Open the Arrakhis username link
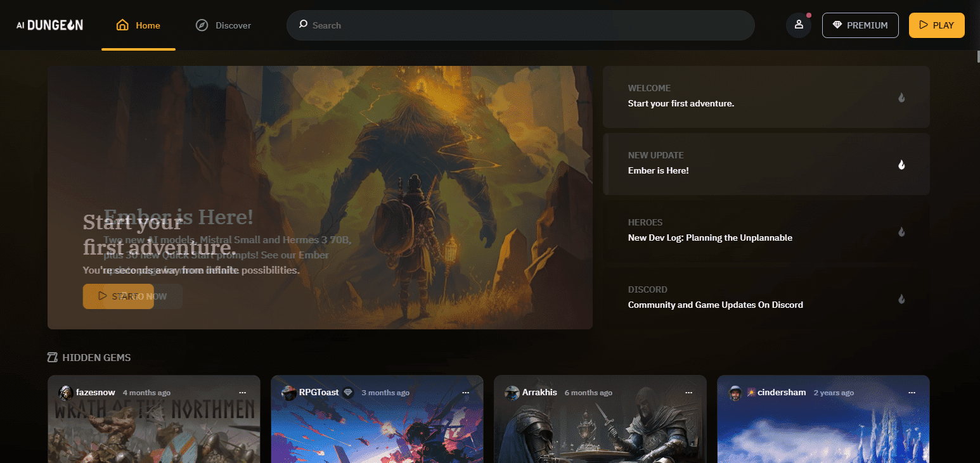This screenshot has height=463, width=980. coord(539,393)
